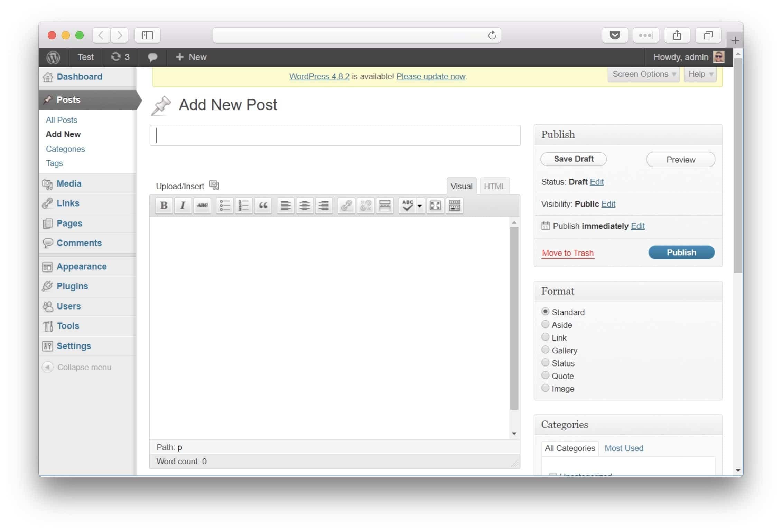Click the blue Publish button
The width and height of the screenshot is (782, 532).
coord(681,253)
